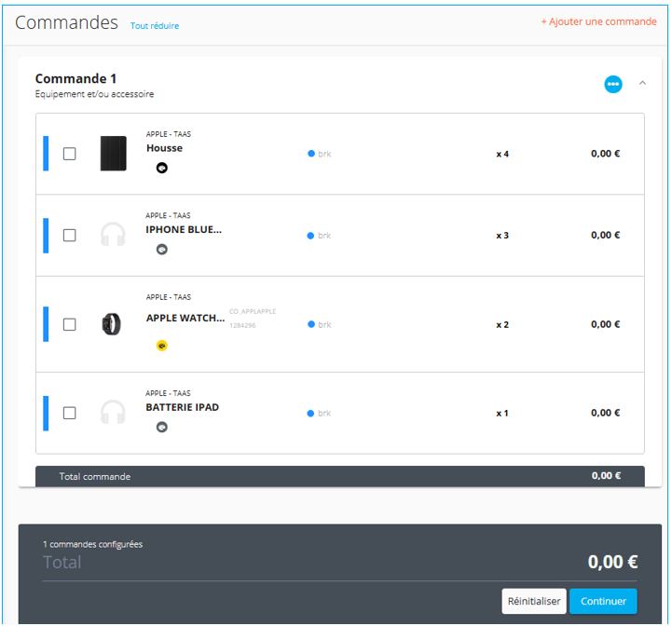672x626 pixels.
Task: Click the blue brk status dot for APPLE WATCH...
Action: (x=311, y=324)
